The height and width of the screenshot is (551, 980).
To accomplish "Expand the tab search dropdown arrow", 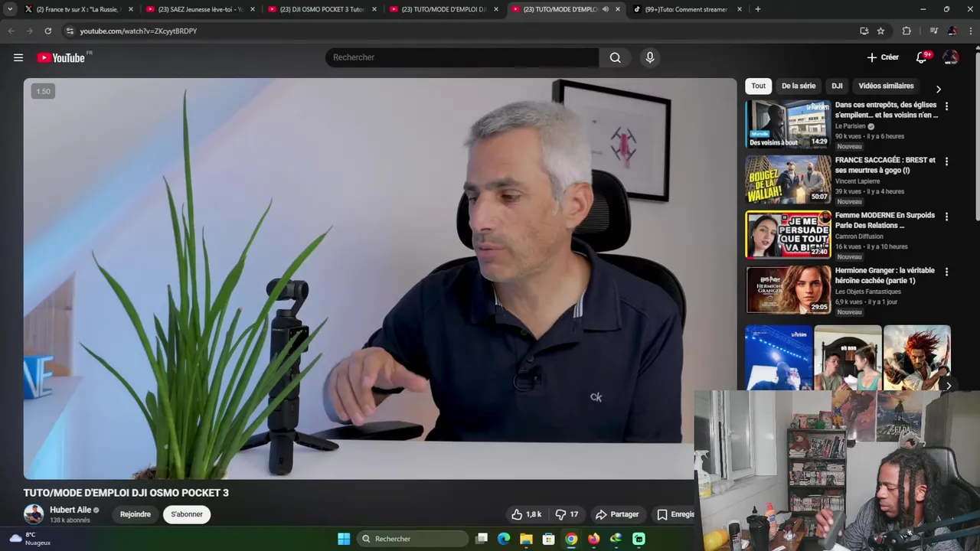I will [10, 9].
